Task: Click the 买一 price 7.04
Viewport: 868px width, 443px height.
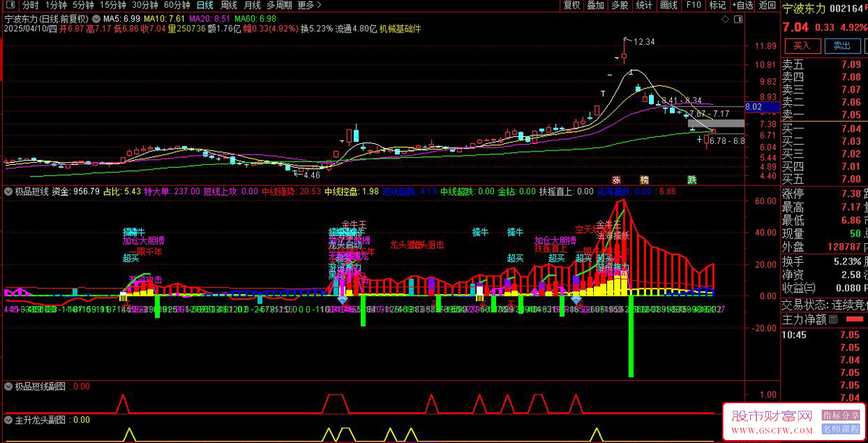Action: pyautogui.click(x=851, y=129)
